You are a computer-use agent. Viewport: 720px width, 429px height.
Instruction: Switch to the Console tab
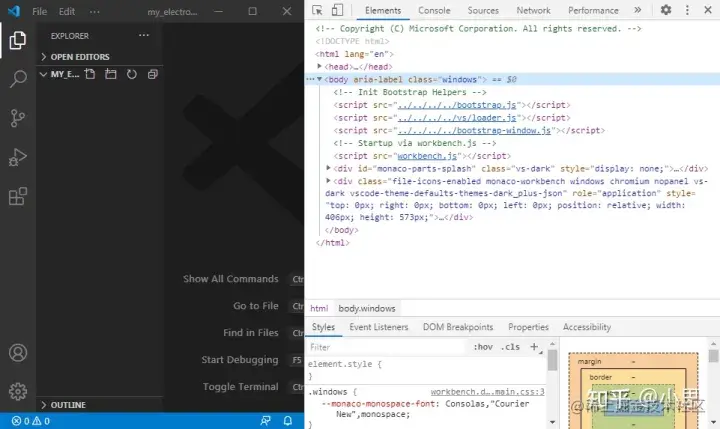click(434, 10)
